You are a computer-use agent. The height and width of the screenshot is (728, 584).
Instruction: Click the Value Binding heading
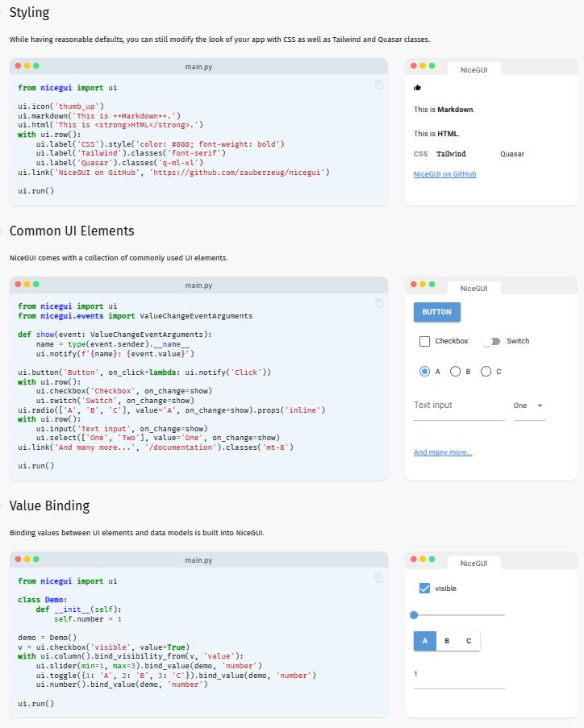pyautogui.click(x=49, y=505)
